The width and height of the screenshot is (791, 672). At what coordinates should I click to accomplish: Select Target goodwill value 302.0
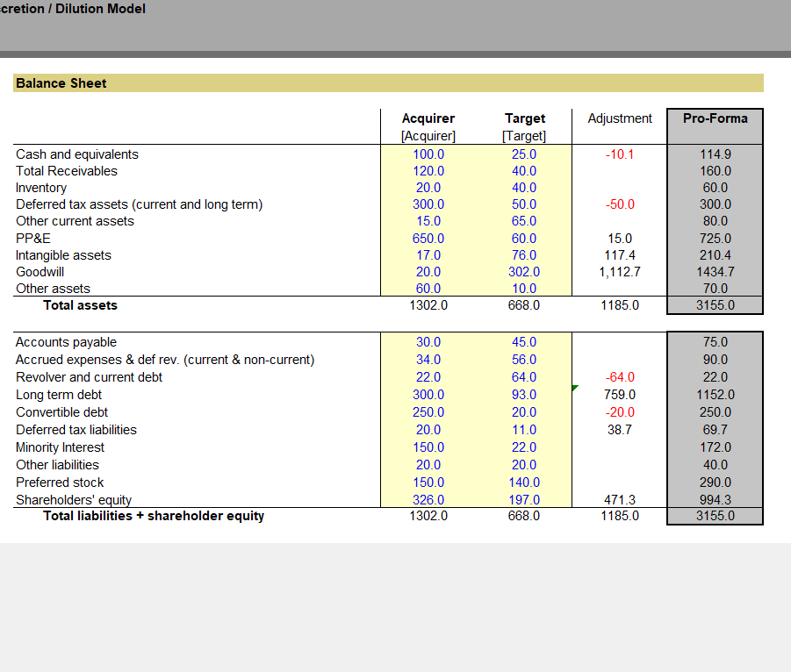(524, 272)
